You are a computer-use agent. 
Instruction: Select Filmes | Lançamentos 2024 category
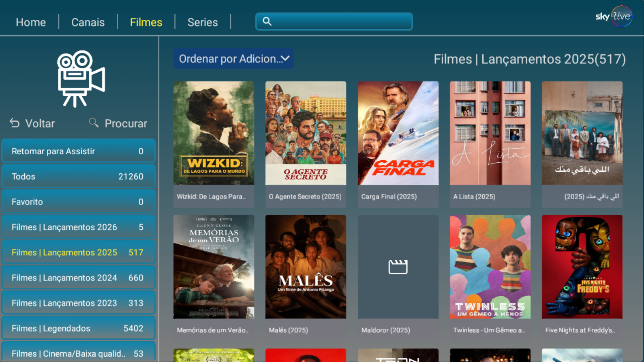point(79,278)
